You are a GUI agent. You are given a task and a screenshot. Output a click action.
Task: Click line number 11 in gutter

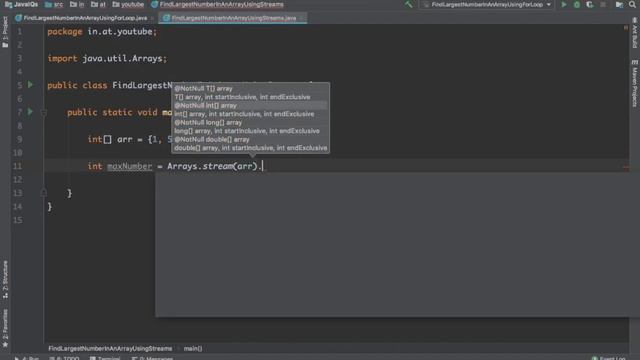pyautogui.click(x=18, y=166)
